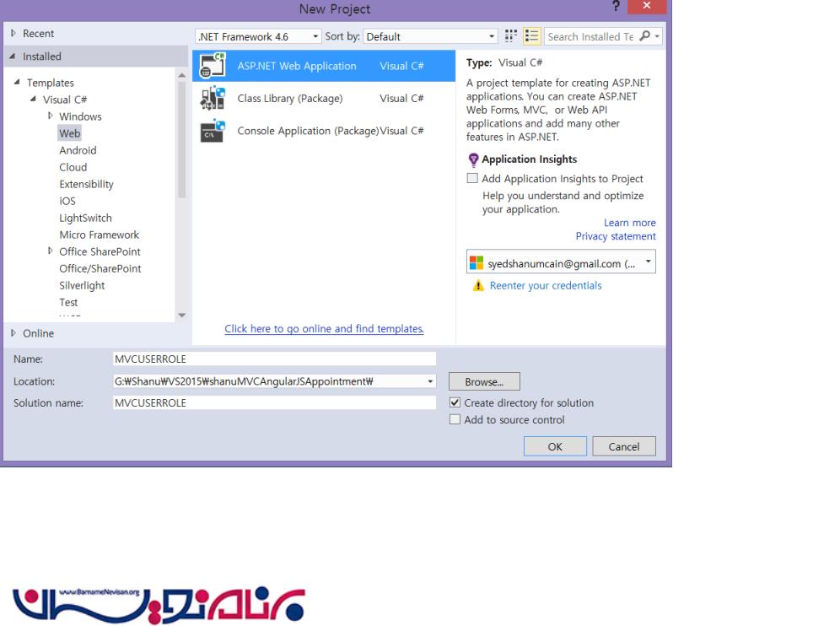Click the credentials warning triangle icon

pyautogui.click(x=478, y=286)
